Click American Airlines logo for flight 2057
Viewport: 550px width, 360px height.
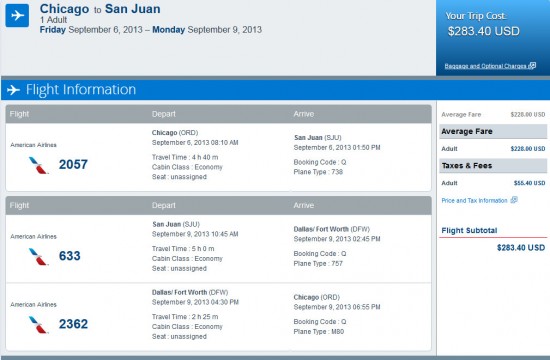38,165
